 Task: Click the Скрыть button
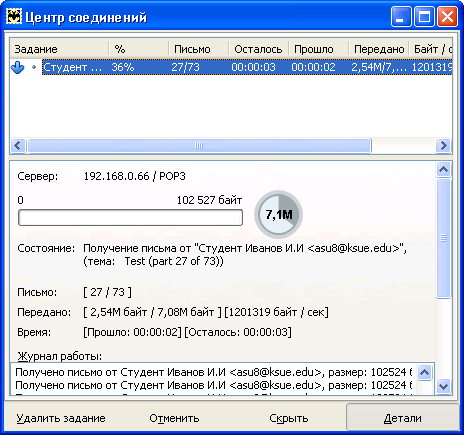(x=289, y=418)
